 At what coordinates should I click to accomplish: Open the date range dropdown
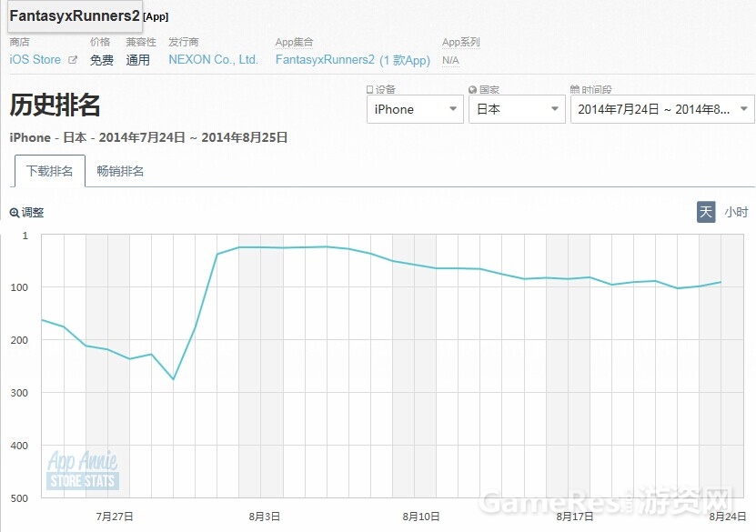(662, 109)
